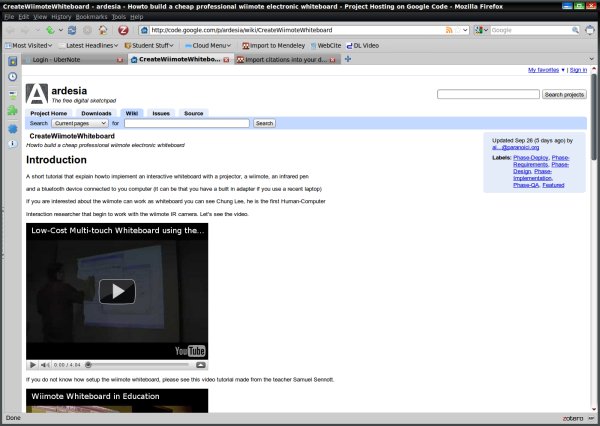
Task: Click the Ardesia logo icon
Action: tap(36, 93)
